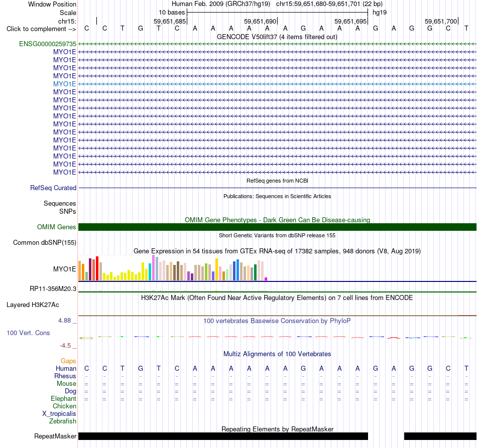
Task: Click 'Publications: Sequences in Scientific Articles' title
Action: click(277, 196)
